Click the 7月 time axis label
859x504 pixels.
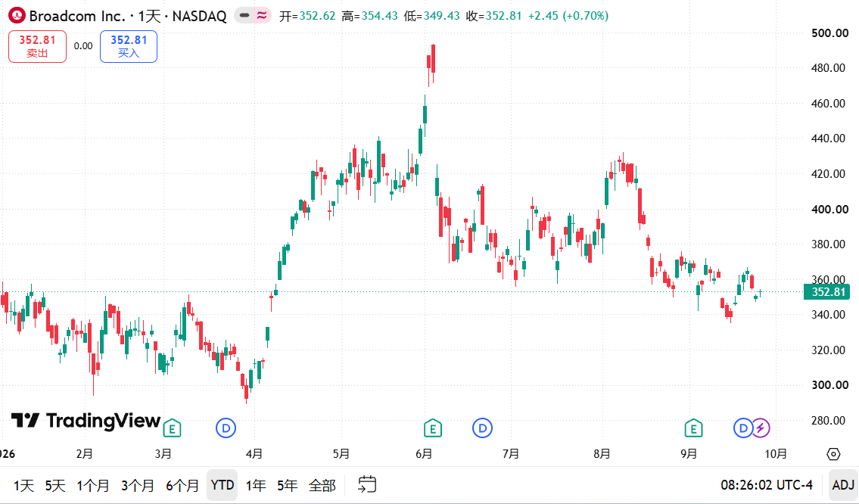(511, 454)
